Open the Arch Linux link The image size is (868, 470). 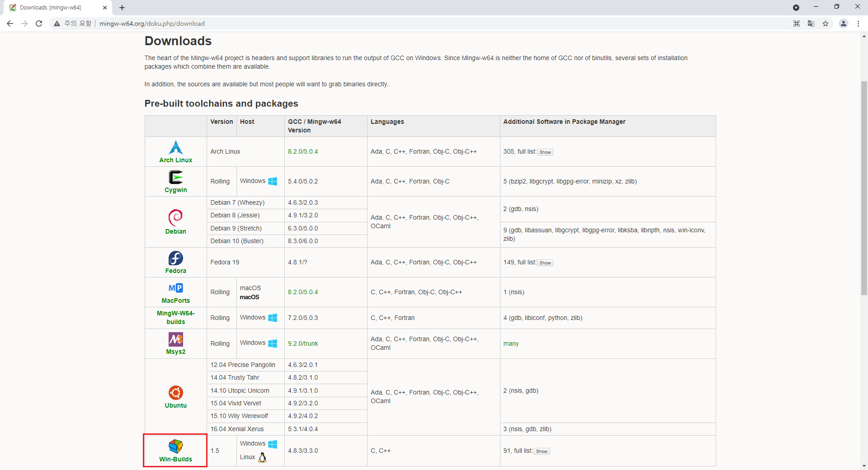point(175,160)
